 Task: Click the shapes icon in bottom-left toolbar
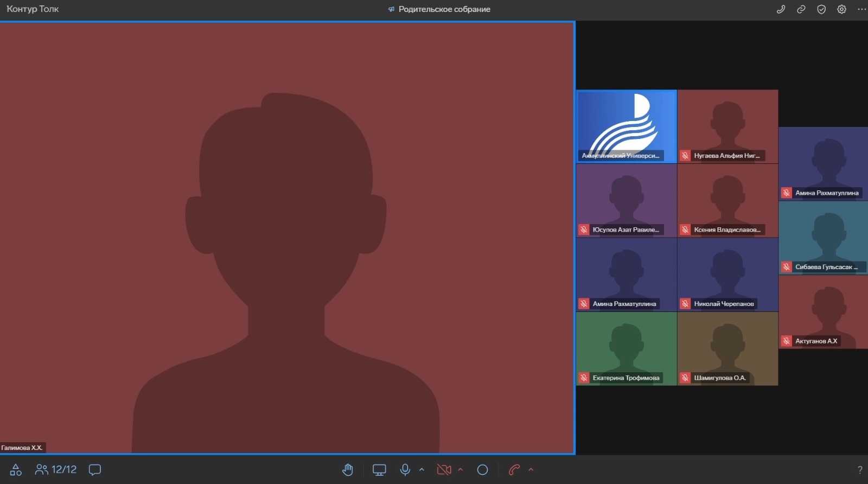coord(16,470)
